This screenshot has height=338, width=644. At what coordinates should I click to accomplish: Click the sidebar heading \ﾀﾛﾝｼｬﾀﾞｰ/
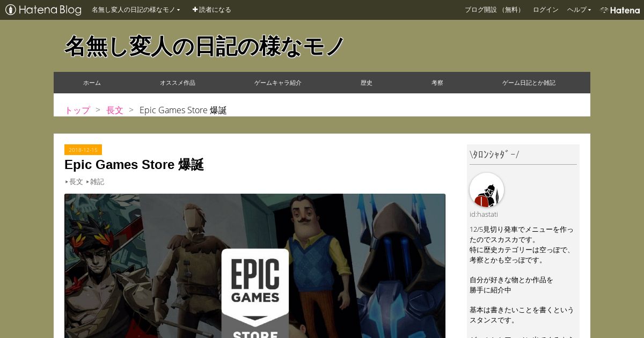pyautogui.click(x=494, y=155)
